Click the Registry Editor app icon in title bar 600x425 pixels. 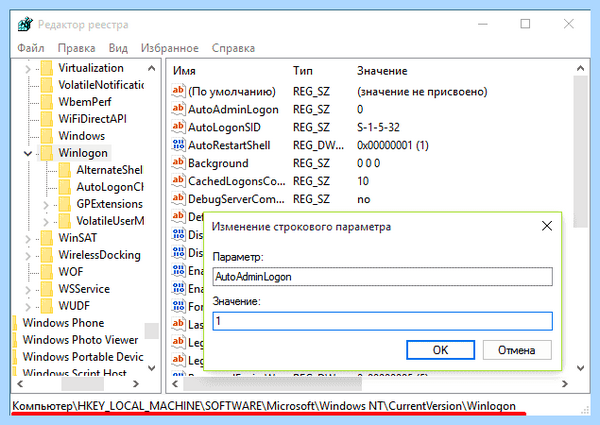coord(25,24)
